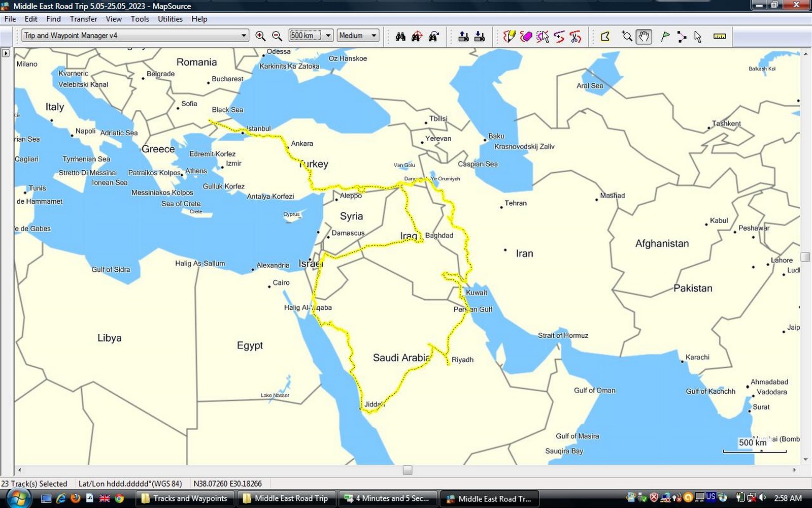Open Trip and Waypoint Manager product dropdown
The height and width of the screenshot is (508, 812).
[244, 36]
